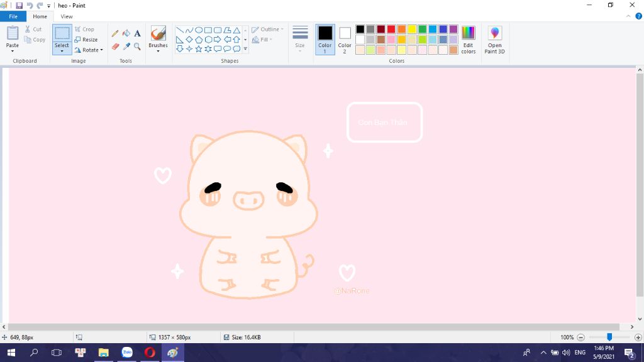Open the Customize Quick Access Toolbar dropdown
The image size is (644, 362).
[x=48, y=6]
